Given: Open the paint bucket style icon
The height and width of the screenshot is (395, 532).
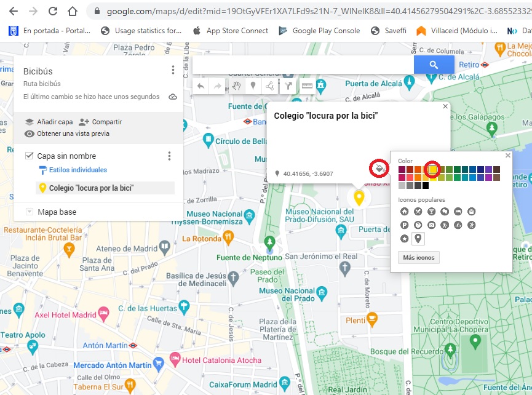Looking at the screenshot, I should coord(379,167).
